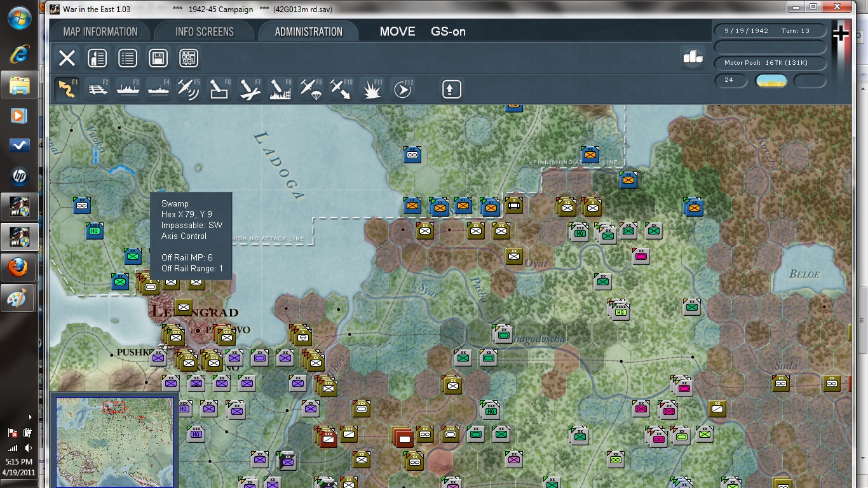This screenshot has width=868, height=488.
Task: Open the preferences screen icon with person
Action: (97, 58)
